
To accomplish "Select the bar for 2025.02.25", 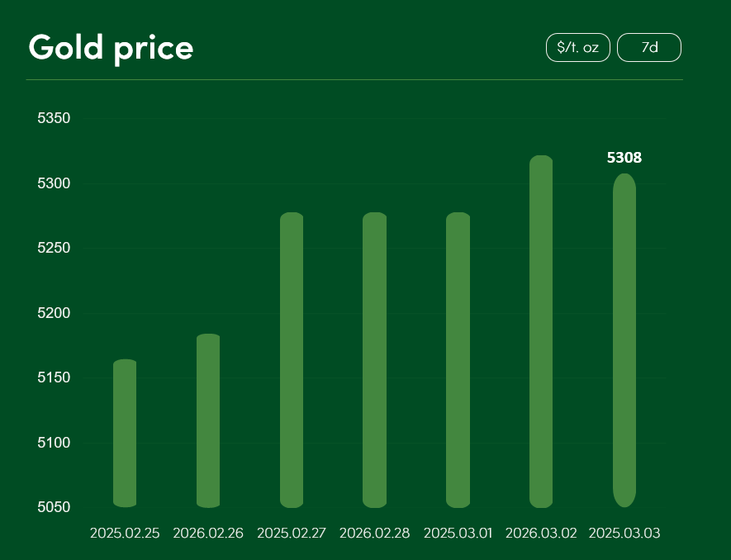I will [125, 433].
